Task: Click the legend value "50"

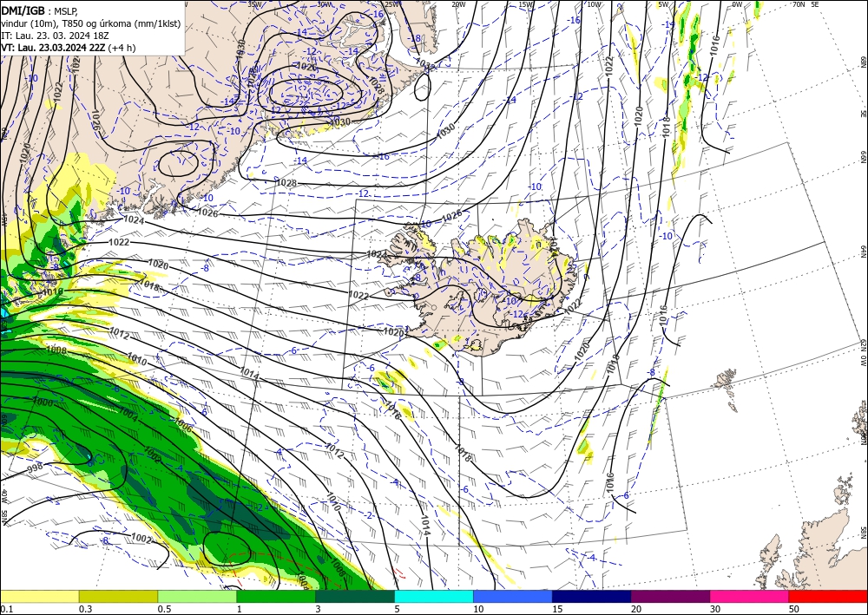Action: pos(794,609)
